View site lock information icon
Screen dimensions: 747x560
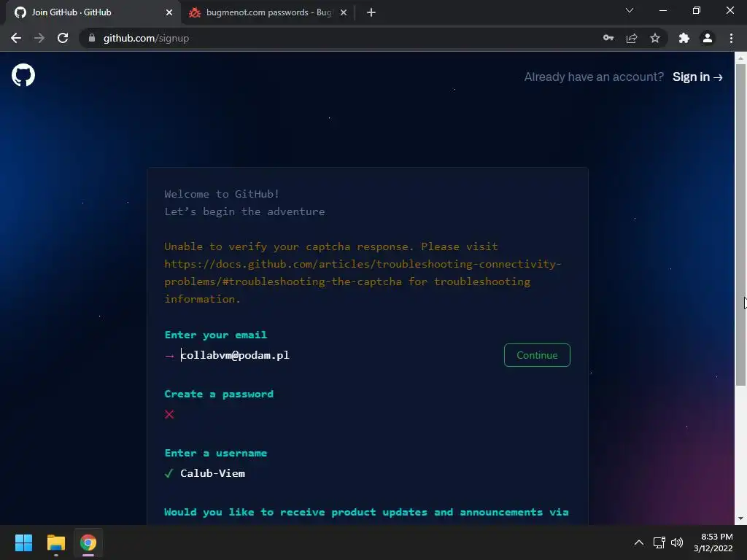point(92,38)
